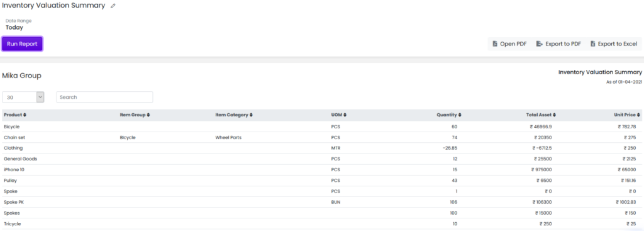Click the pencil edit icon beside the report title
The height and width of the screenshot is (231, 644).
pyautogui.click(x=113, y=6)
